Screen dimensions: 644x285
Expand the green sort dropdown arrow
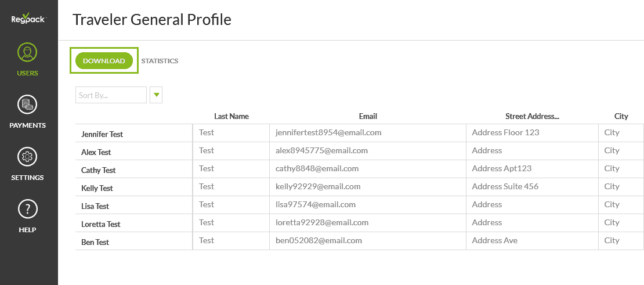pos(156,95)
